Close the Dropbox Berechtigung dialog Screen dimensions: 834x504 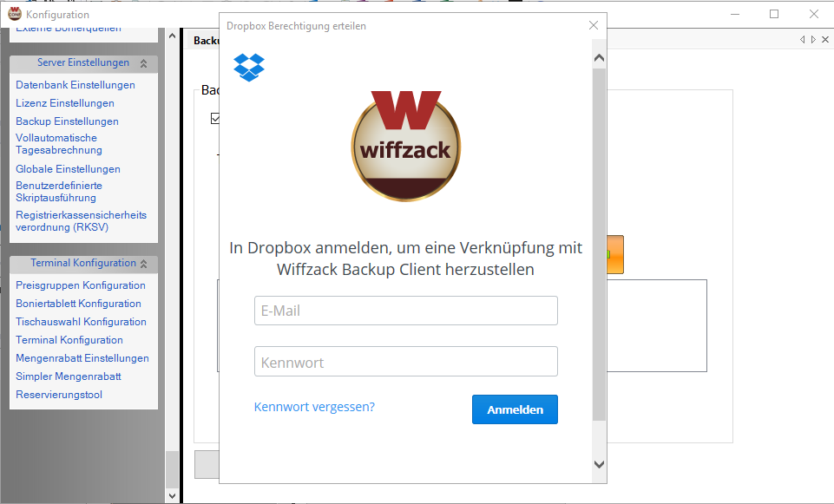pos(594,25)
